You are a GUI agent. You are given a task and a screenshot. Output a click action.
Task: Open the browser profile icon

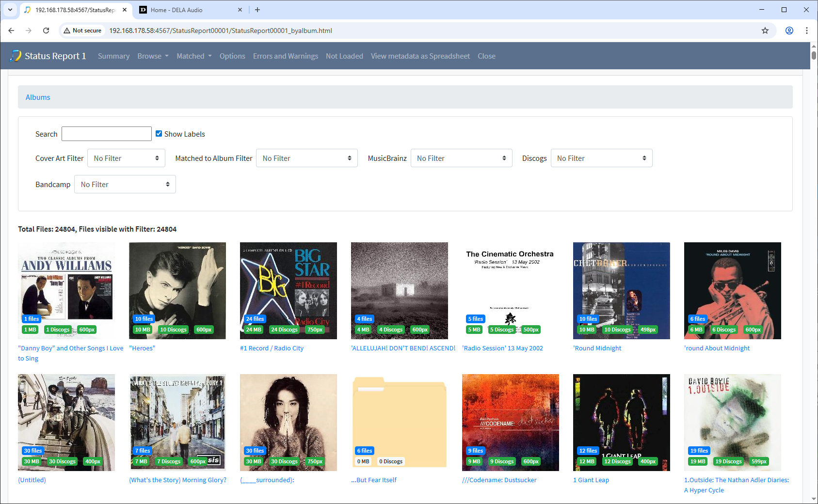(x=789, y=31)
